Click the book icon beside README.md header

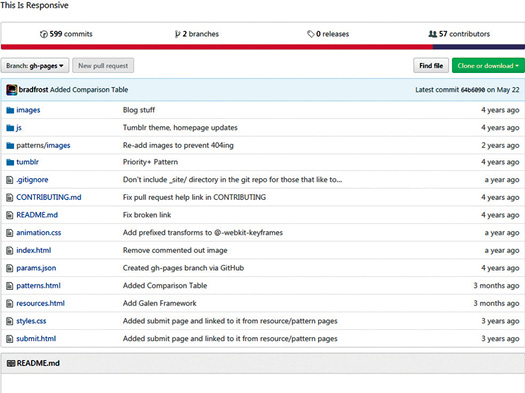pos(11,364)
